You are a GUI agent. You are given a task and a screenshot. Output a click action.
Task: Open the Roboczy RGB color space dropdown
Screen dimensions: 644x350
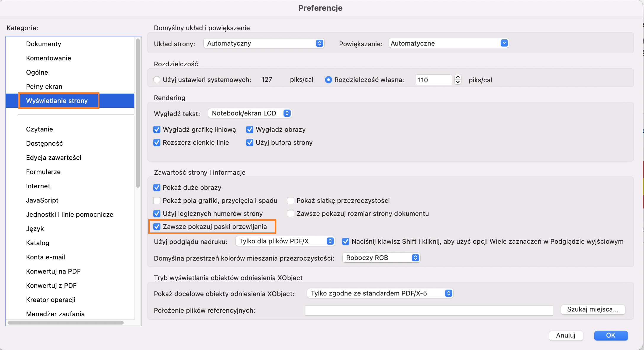[x=381, y=257]
